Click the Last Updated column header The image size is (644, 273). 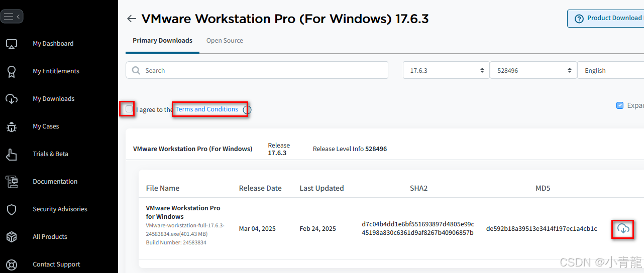click(321, 188)
